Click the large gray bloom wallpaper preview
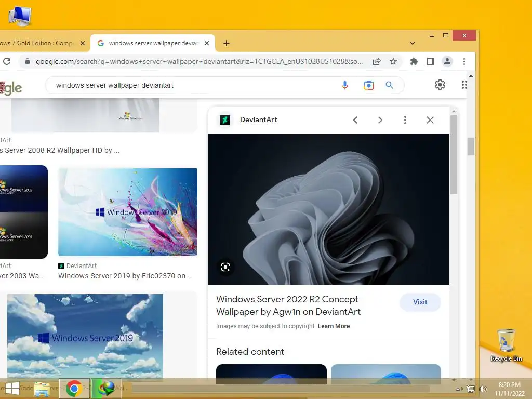The height and width of the screenshot is (399, 532). click(328, 209)
